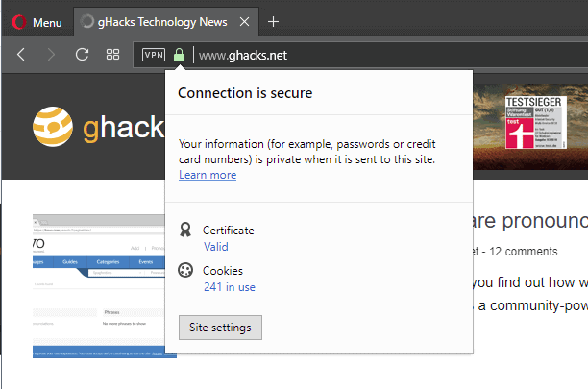
Task: Click the Certificate label
Action: point(229,231)
